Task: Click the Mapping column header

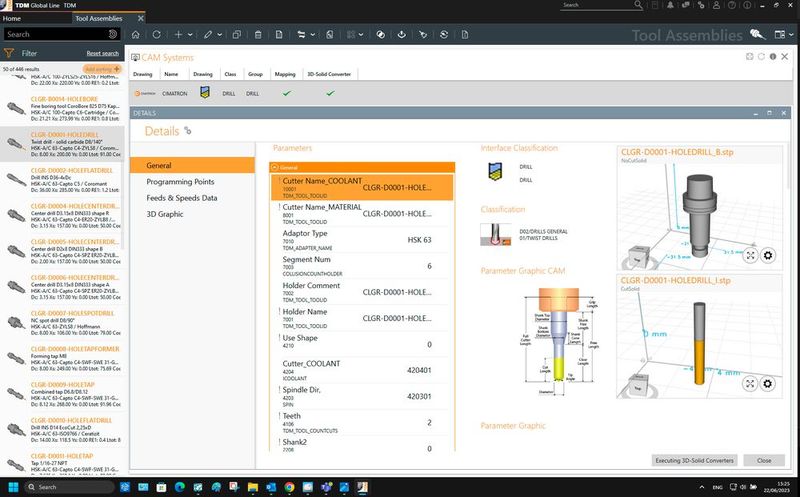Action: [285, 74]
